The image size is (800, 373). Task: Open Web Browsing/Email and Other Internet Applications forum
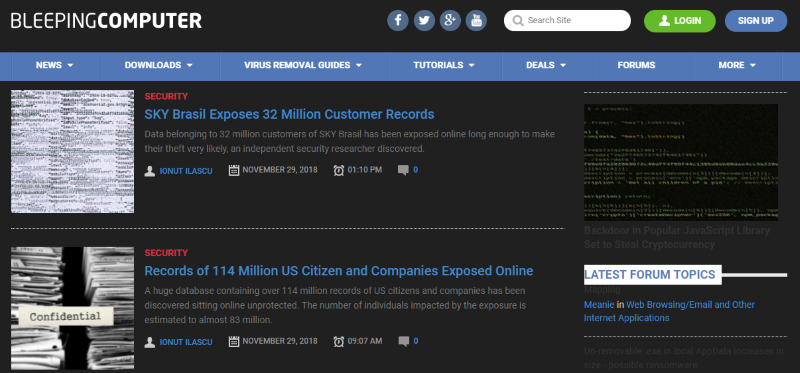click(x=669, y=311)
